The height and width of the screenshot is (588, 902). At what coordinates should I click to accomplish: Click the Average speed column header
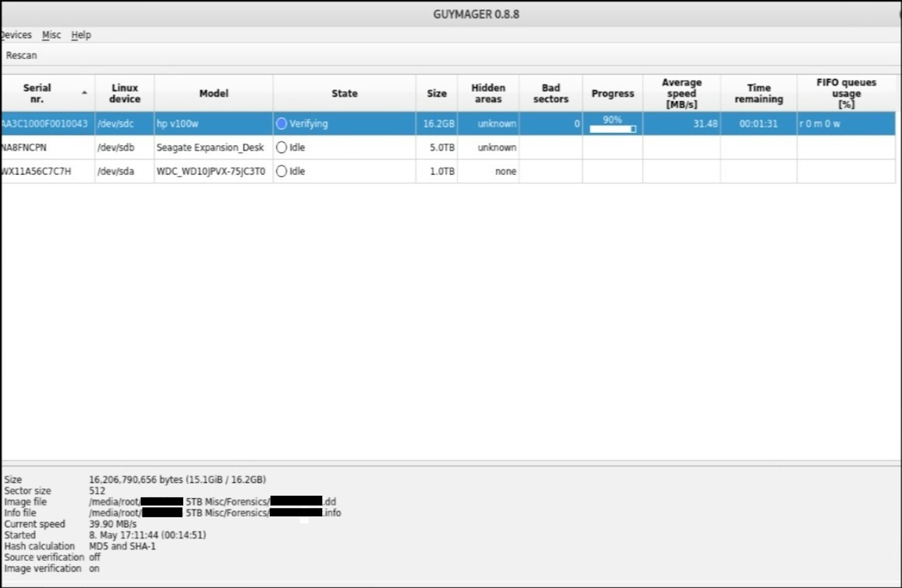point(681,93)
